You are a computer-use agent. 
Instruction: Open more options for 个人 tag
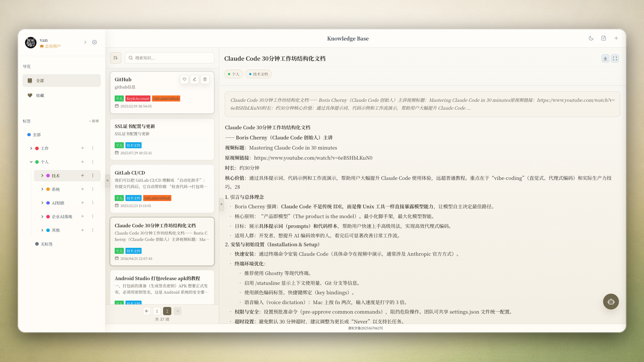[93, 162]
